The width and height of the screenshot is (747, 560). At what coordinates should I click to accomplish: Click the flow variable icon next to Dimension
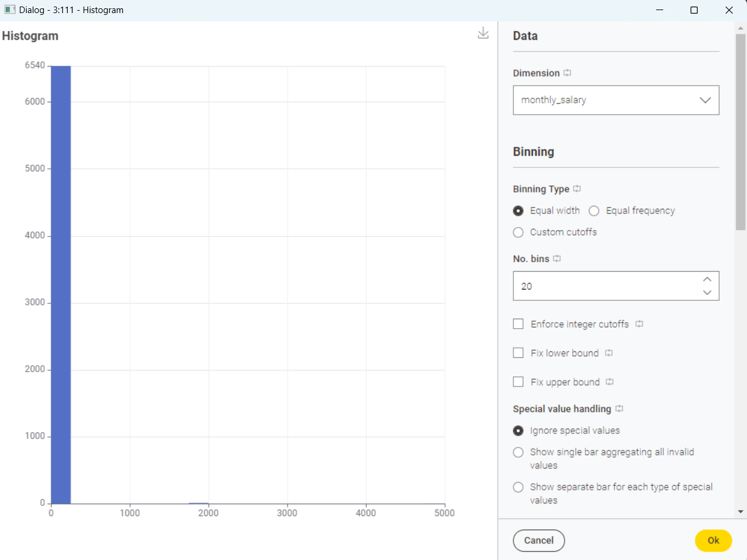click(566, 73)
